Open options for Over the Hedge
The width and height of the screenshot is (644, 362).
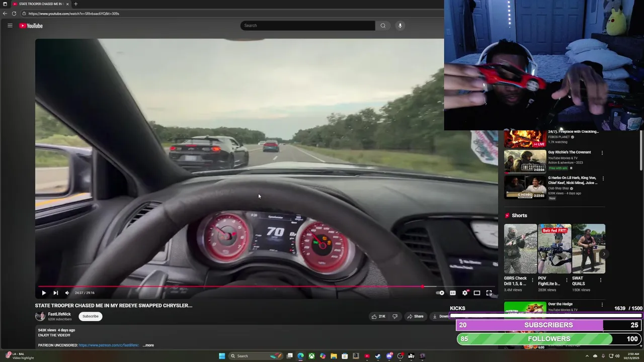[602, 305]
